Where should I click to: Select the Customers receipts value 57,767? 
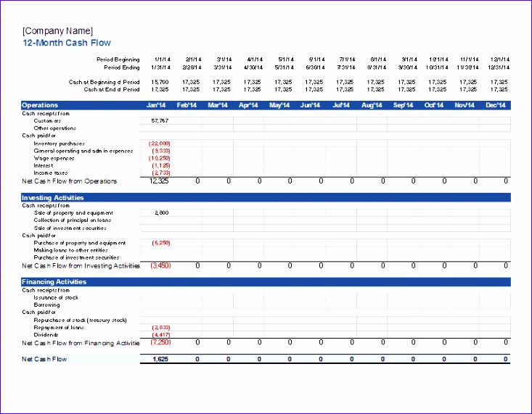160,120
